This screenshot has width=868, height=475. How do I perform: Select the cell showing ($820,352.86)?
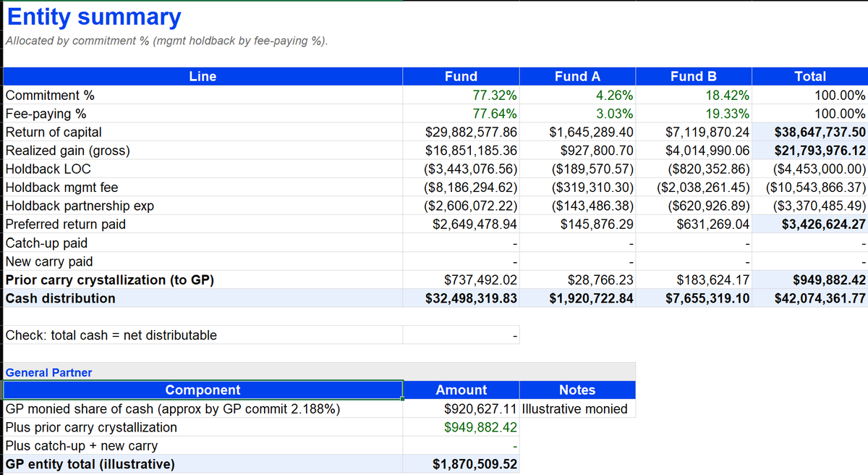tap(694, 169)
